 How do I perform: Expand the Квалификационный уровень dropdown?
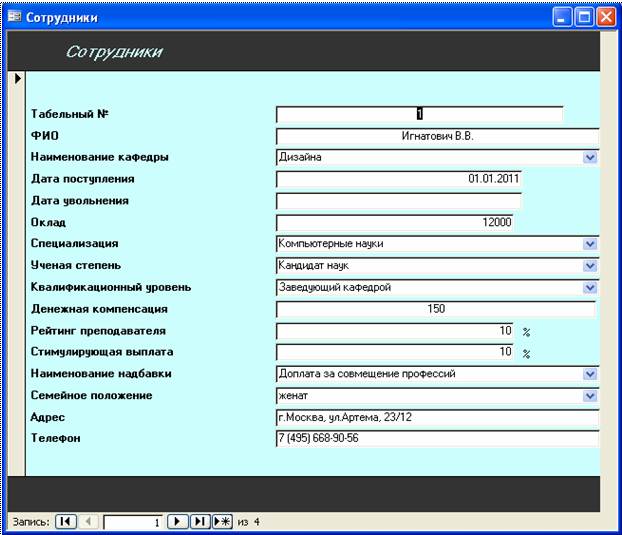click(590, 288)
